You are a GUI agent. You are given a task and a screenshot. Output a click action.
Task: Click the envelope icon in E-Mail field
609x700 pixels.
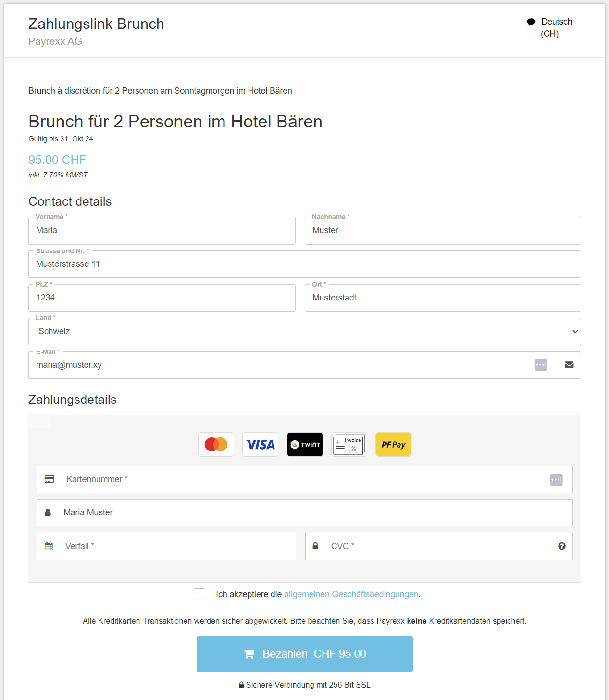tap(569, 365)
